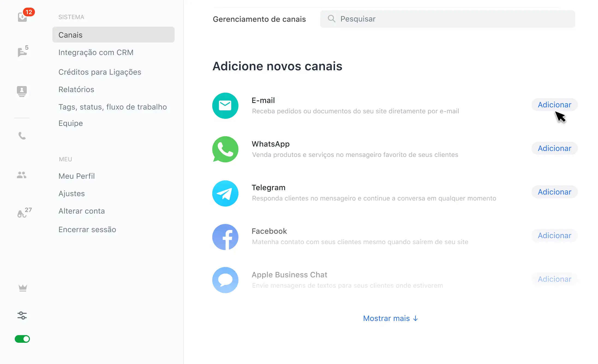Viewport: 598px width, 364px height.
Task: Click the WhatsApp channel icon
Action: 225,149
